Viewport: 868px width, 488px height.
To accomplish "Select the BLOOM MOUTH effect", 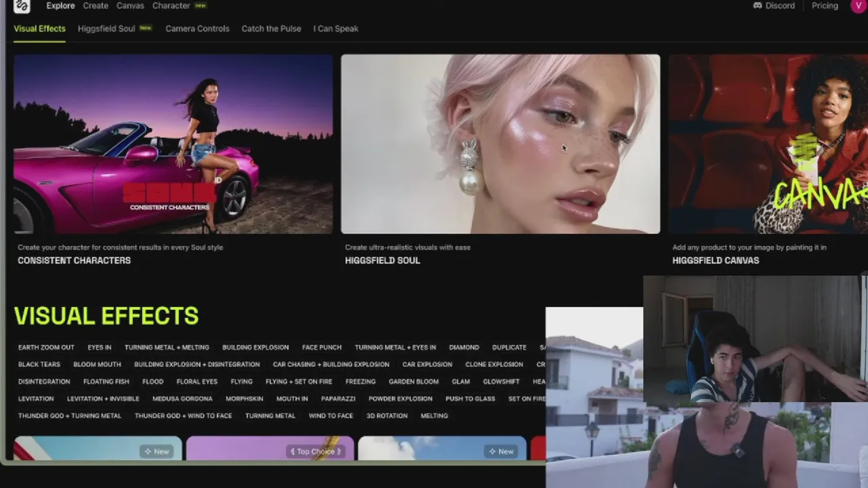I will pos(97,364).
